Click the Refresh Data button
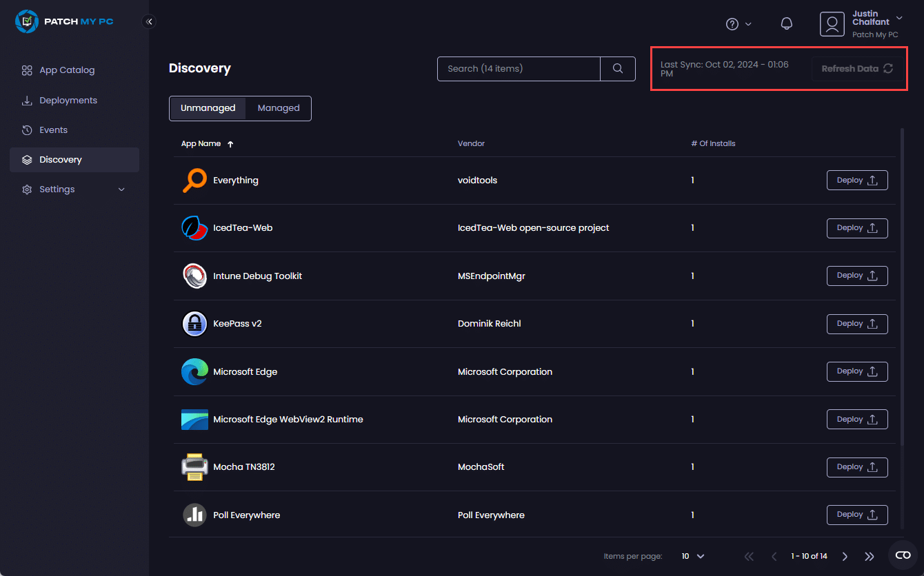The height and width of the screenshot is (576, 924). coord(857,69)
